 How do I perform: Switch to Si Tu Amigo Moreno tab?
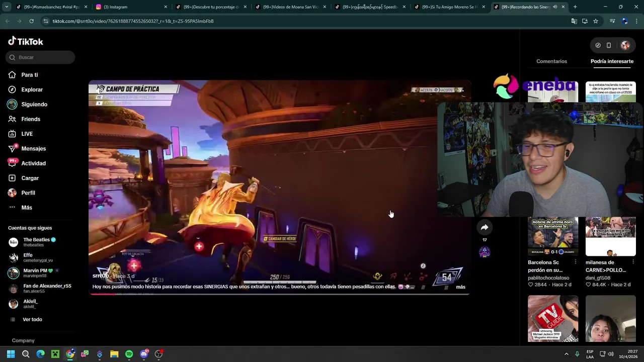(x=449, y=7)
